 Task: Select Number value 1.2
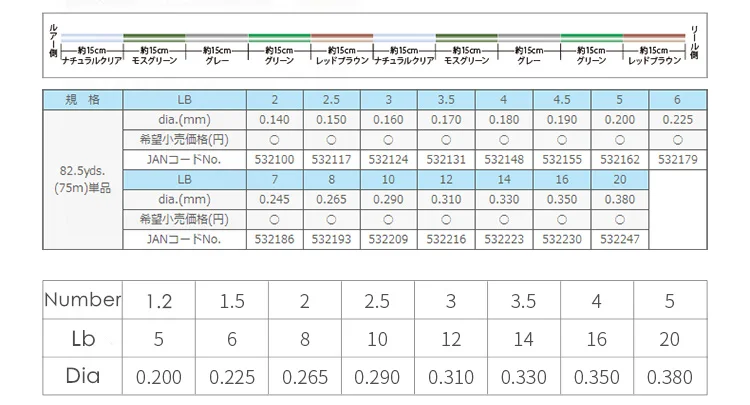(159, 301)
